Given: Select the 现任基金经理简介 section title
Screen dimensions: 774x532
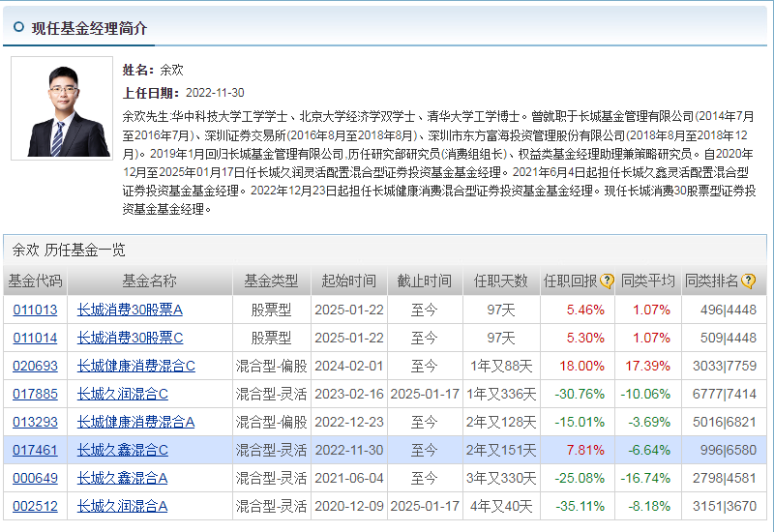Looking at the screenshot, I should (x=89, y=28).
